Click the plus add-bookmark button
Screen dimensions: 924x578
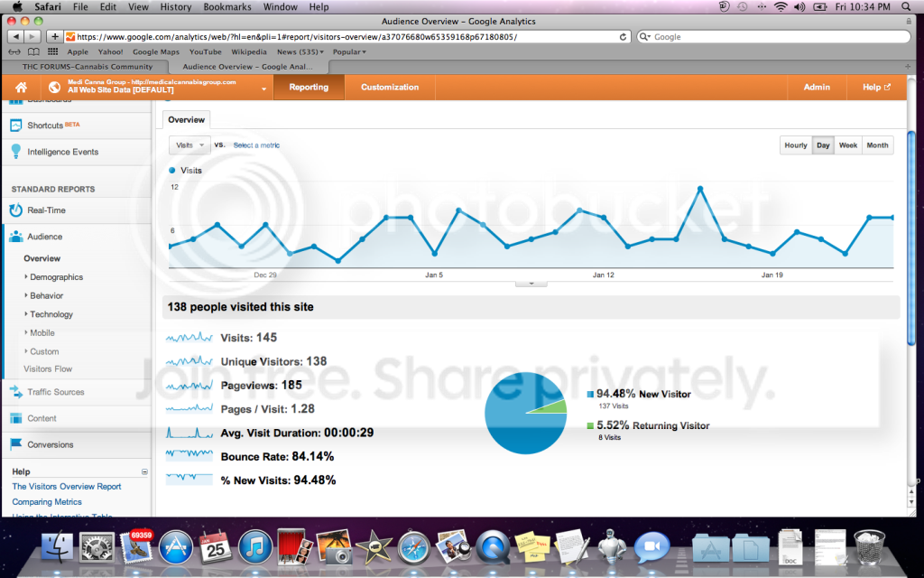tap(55, 36)
